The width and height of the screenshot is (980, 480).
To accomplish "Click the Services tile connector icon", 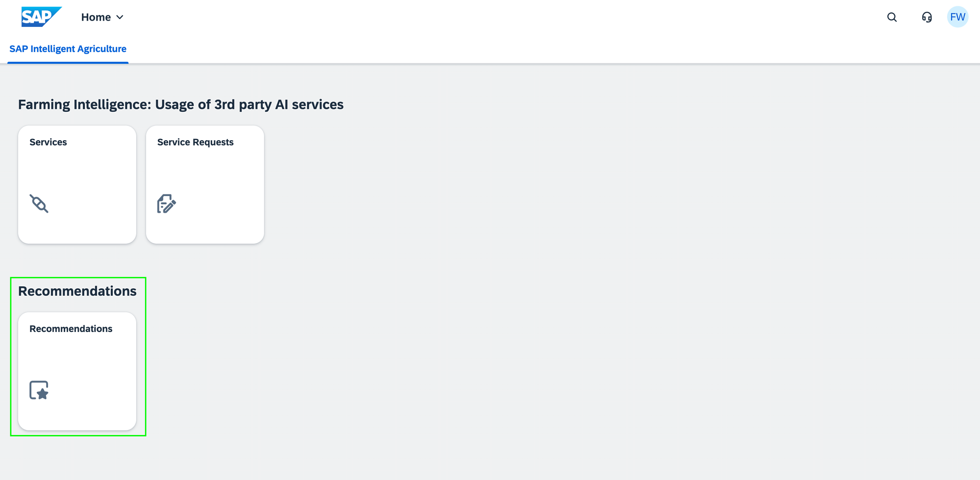I will pyautogui.click(x=39, y=204).
